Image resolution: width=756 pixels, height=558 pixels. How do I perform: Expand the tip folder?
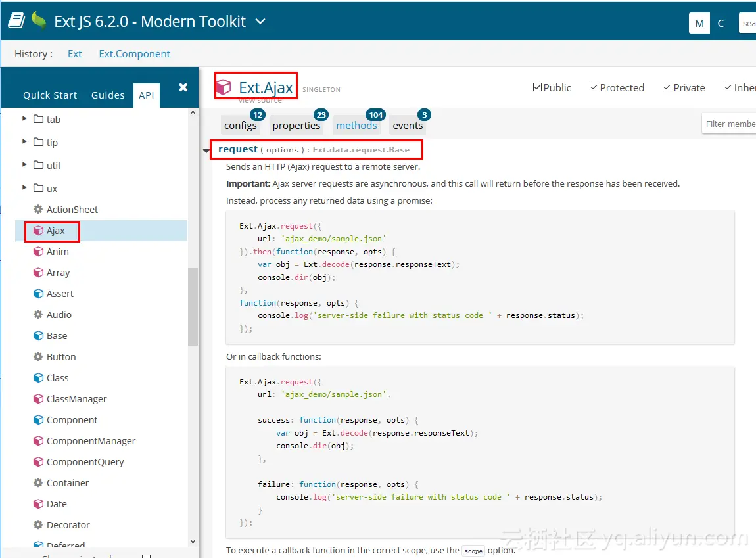tap(24, 142)
